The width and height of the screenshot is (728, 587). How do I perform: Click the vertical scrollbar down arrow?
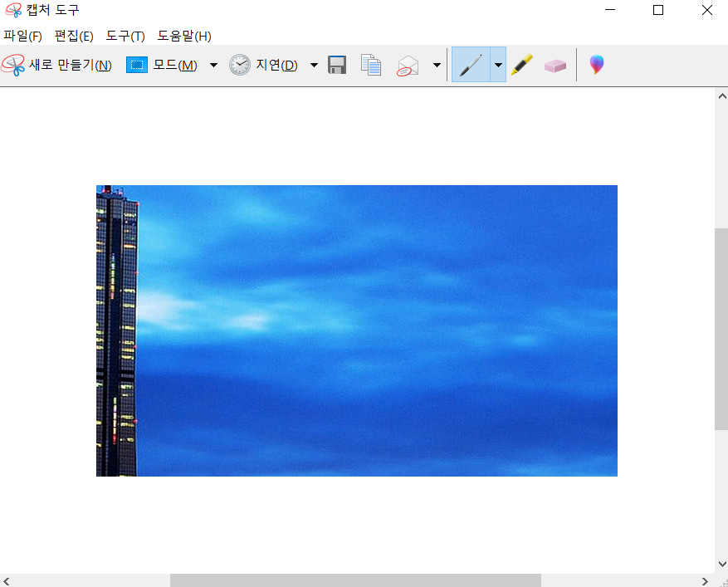722,565
